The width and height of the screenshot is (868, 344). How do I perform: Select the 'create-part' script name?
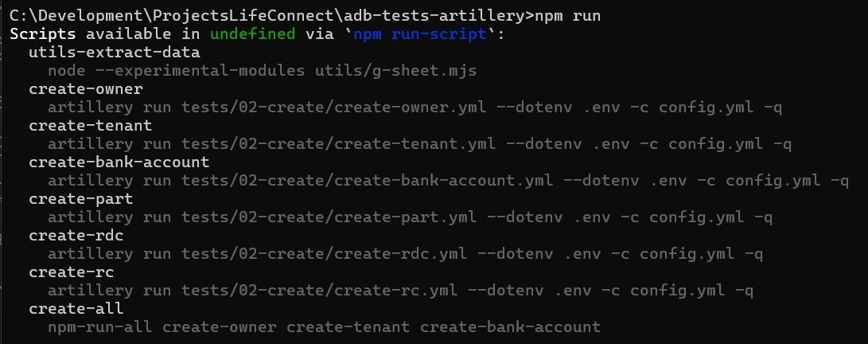coord(81,199)
